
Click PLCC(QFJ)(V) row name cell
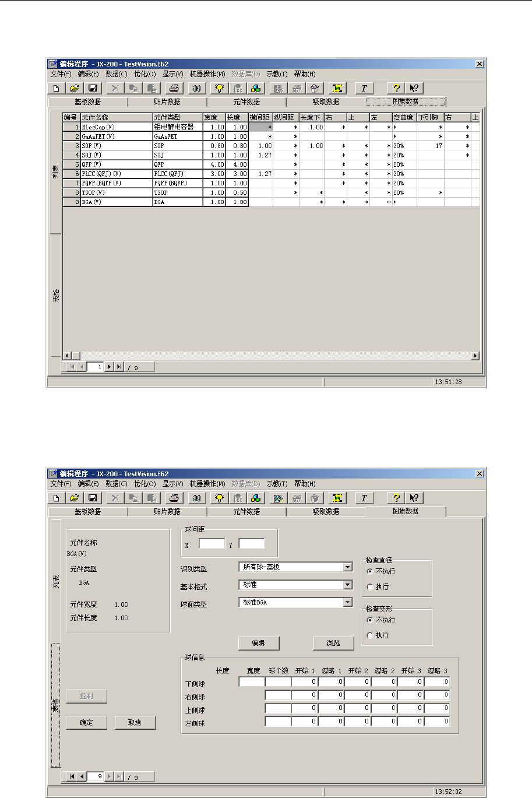117,174
